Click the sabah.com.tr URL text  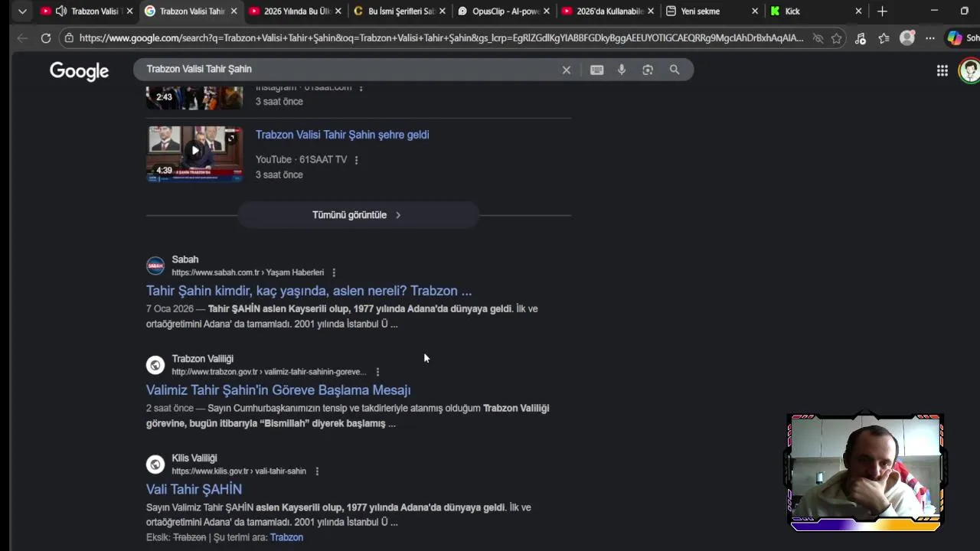(247, 272)
